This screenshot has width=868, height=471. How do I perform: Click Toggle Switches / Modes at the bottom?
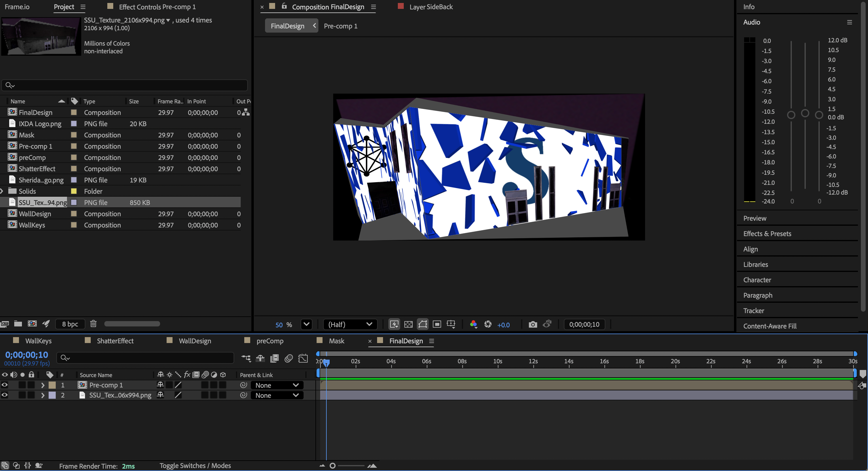point(195,465)
